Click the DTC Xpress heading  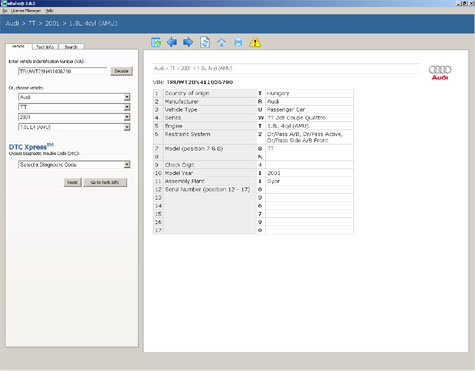pos(31,147)
